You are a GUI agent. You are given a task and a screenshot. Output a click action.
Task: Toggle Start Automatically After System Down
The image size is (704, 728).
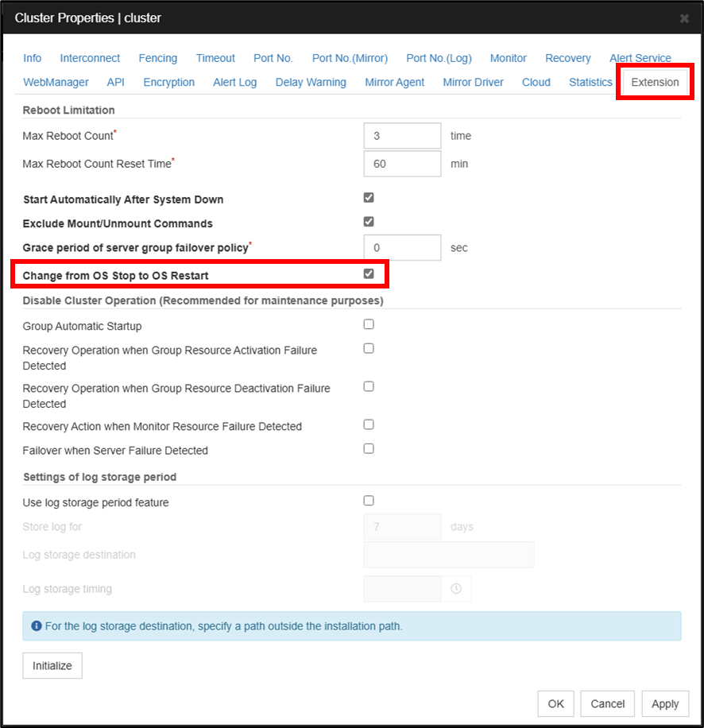(369, 198)
